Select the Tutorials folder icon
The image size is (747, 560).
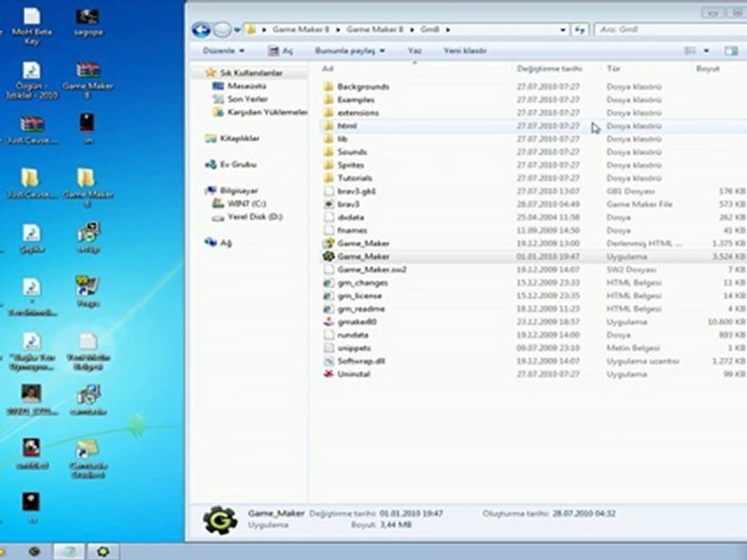tap(328, 178)
